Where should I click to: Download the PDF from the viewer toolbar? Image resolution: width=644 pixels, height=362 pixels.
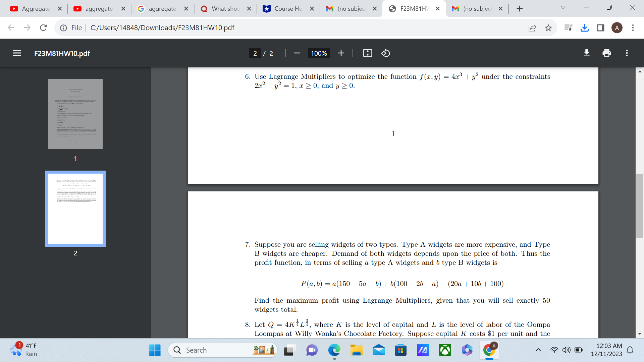[586, 53]
